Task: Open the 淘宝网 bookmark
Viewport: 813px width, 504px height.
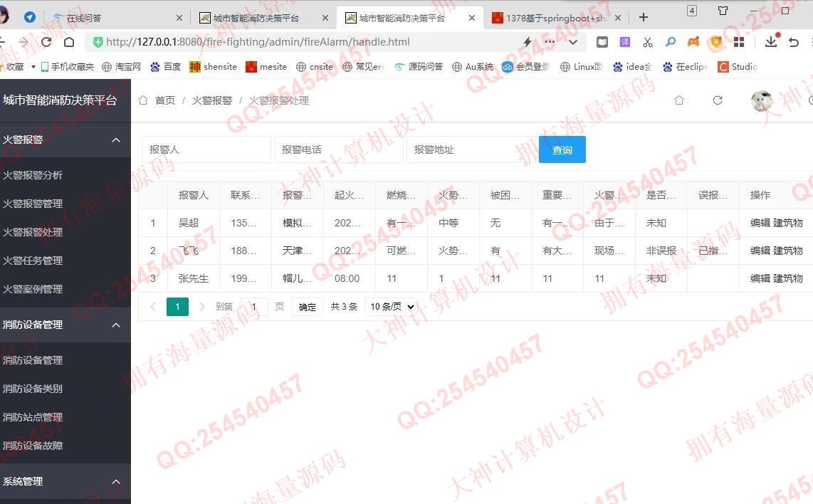Action: pos(121,66)
